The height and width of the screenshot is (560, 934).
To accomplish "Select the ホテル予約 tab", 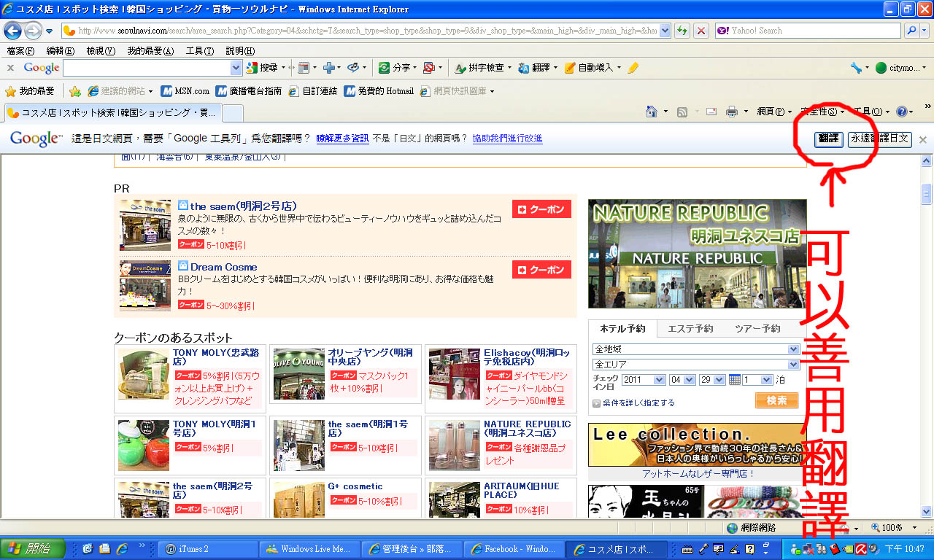I will [622, 329].
